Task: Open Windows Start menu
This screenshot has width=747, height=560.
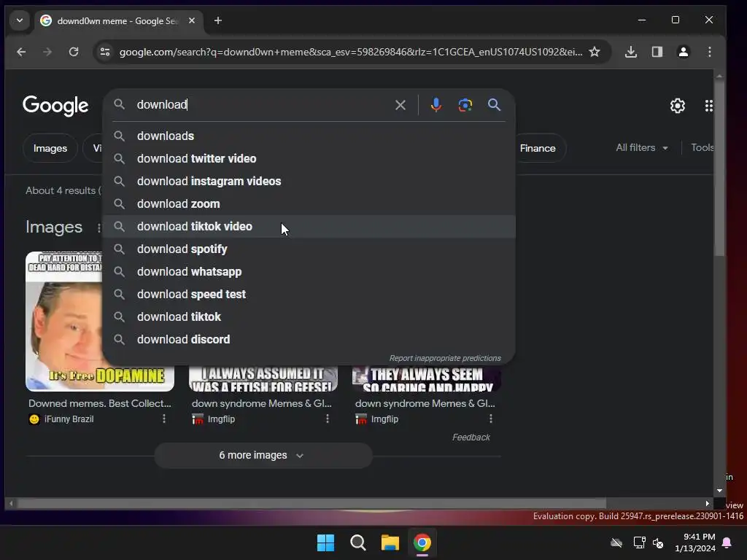Action: [x=326, y=542]
